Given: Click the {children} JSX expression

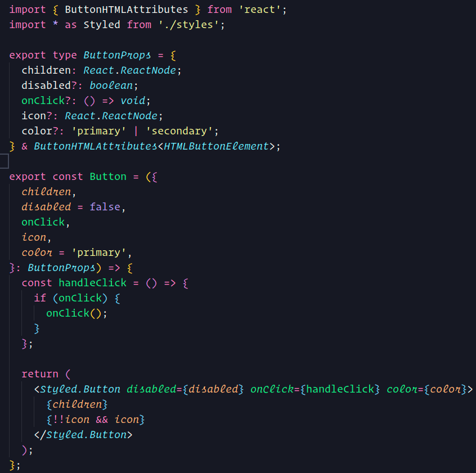Looking at the screenshot, I should click(x=77, y=404).
